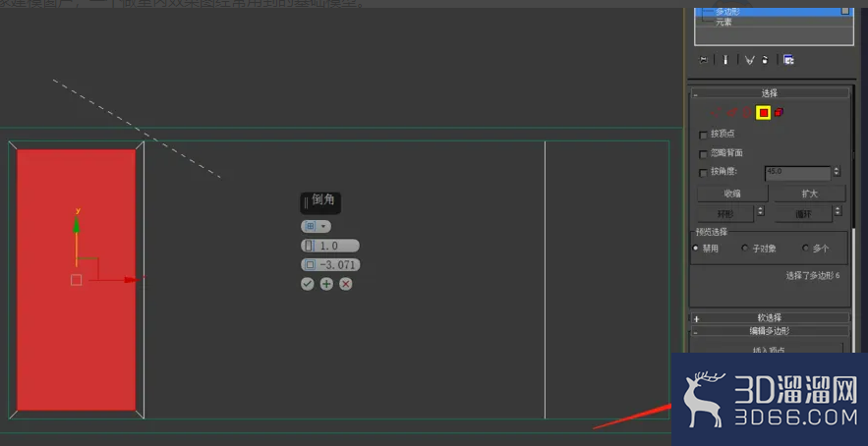This screenshot has height=446, width=868.
Task: Click the green Y axis gizmo arrow
Action: 77,224
